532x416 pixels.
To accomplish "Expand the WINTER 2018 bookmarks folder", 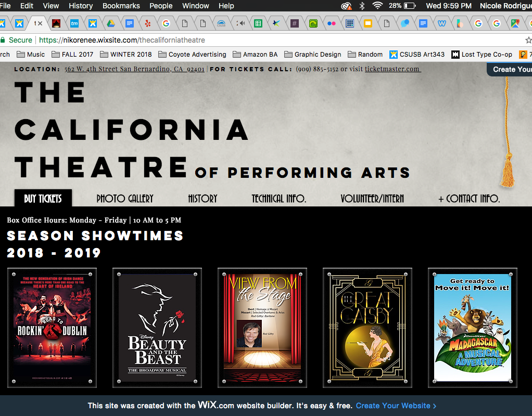I will point(126,54).
